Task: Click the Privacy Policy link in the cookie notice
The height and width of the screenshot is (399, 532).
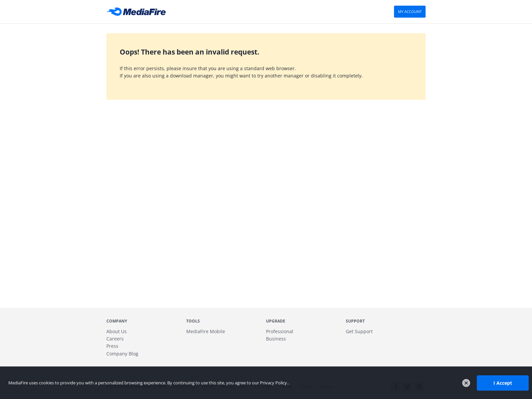Action: [x=274, y=383]
